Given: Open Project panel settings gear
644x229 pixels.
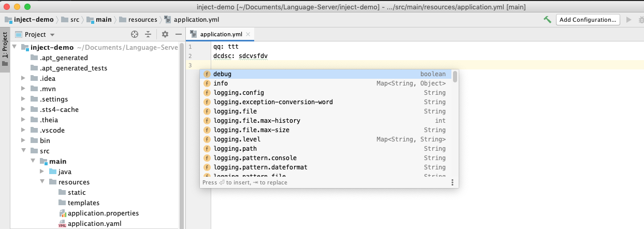Looking at the screenshot, I should tap(165, 34).
